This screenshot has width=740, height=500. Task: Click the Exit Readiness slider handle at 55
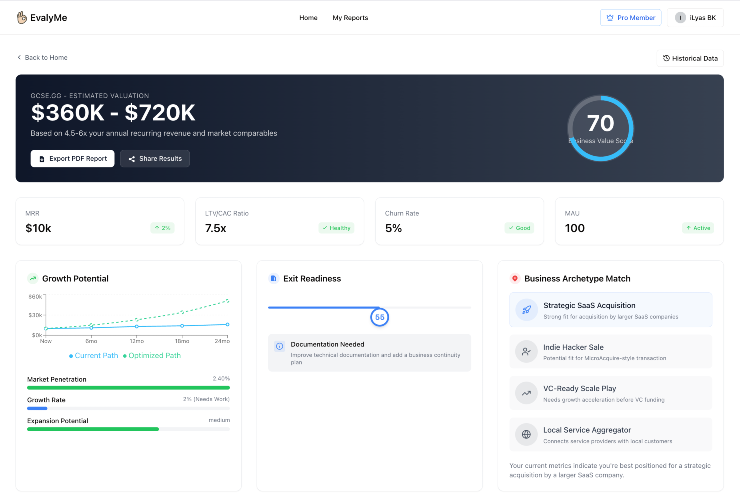pos(379,317)
